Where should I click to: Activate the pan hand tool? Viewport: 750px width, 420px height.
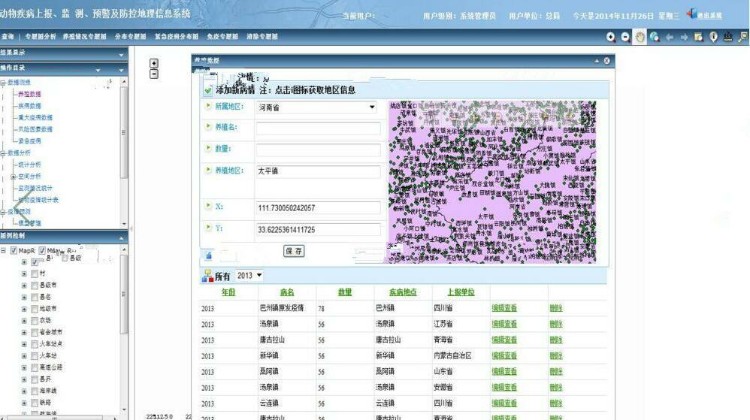click(640, 37)
